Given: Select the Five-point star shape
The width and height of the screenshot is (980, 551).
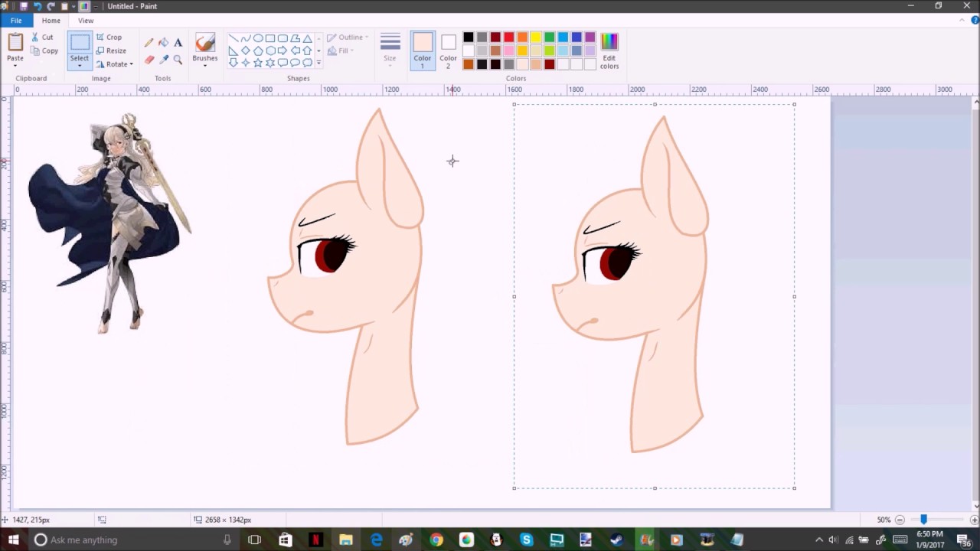Looking at the screenshot, I should 258,63.
